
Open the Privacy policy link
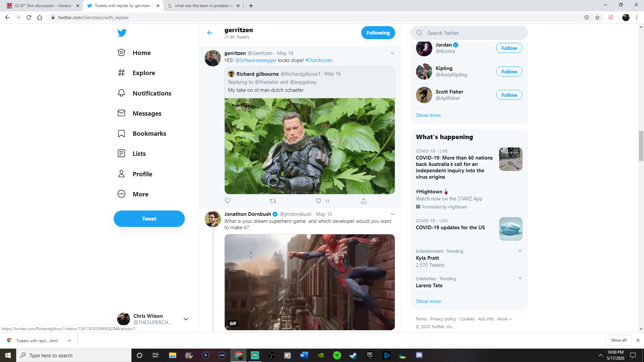pyautogui.click(x=443, y=319)
